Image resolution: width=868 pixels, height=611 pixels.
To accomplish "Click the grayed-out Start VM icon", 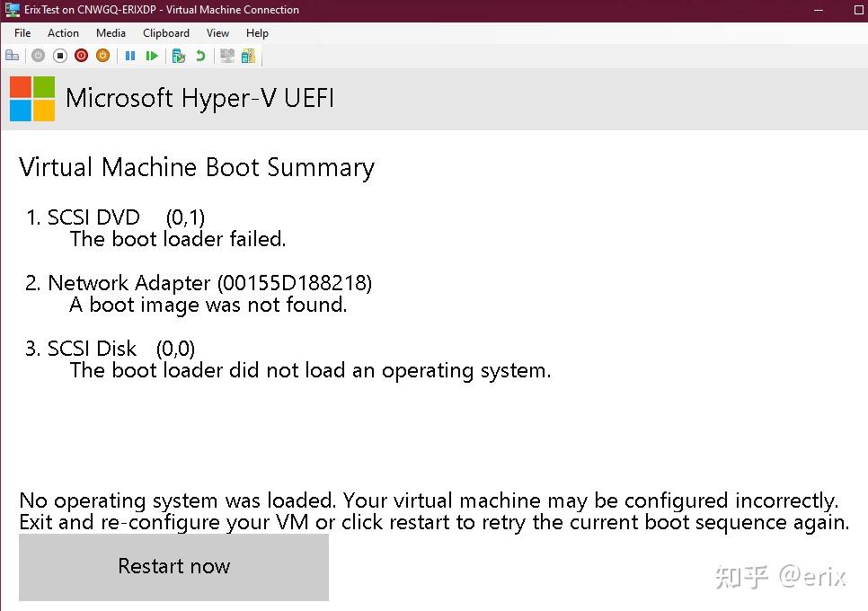I will tap(38, 56).
